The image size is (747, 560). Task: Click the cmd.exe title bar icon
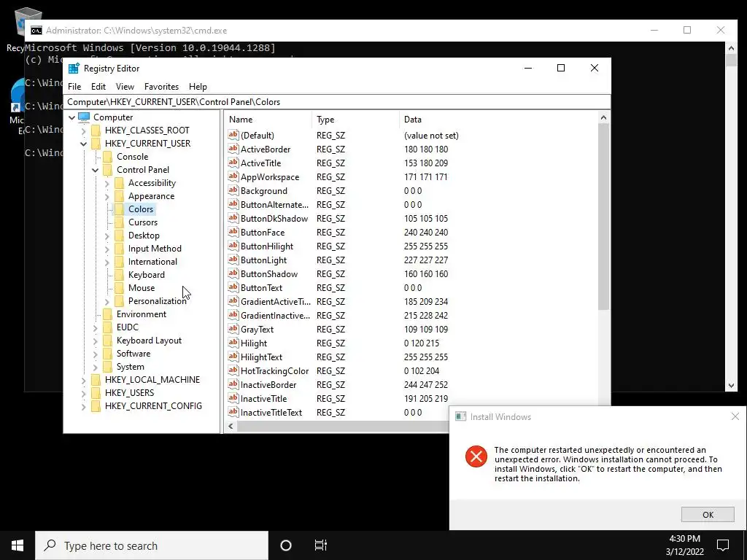36,31
